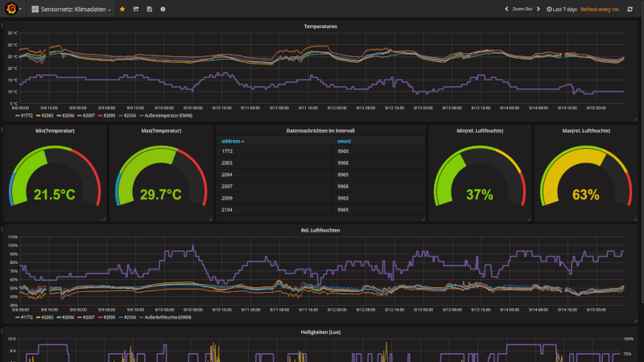Click count value 9968 in table
Screen dimensions: 644x362
pyautogui.click(x=343, y=187)
